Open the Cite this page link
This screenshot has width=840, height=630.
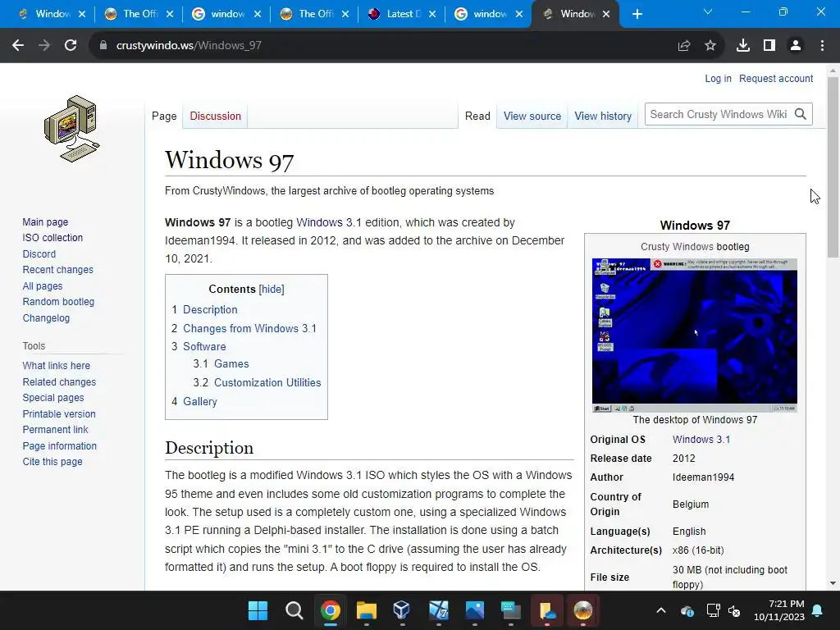[52, 461]
